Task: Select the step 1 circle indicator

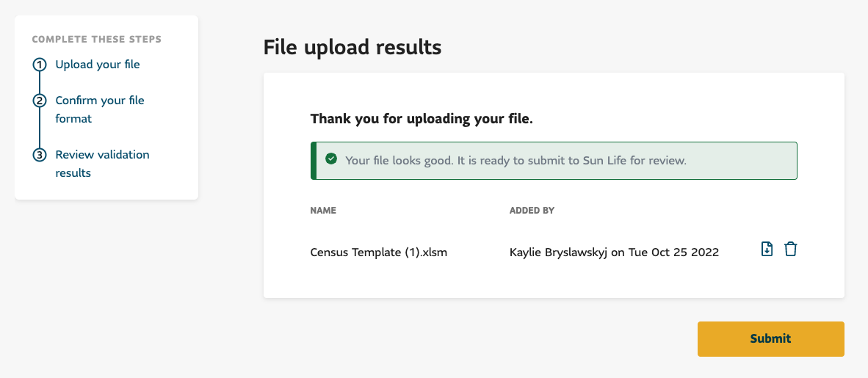Action: [x=40, y=65]
